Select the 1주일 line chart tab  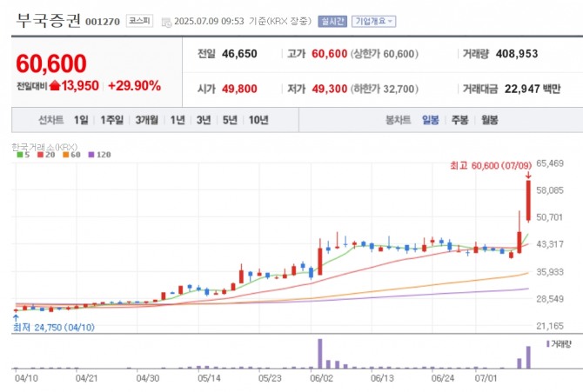click(x=112, y=120)
